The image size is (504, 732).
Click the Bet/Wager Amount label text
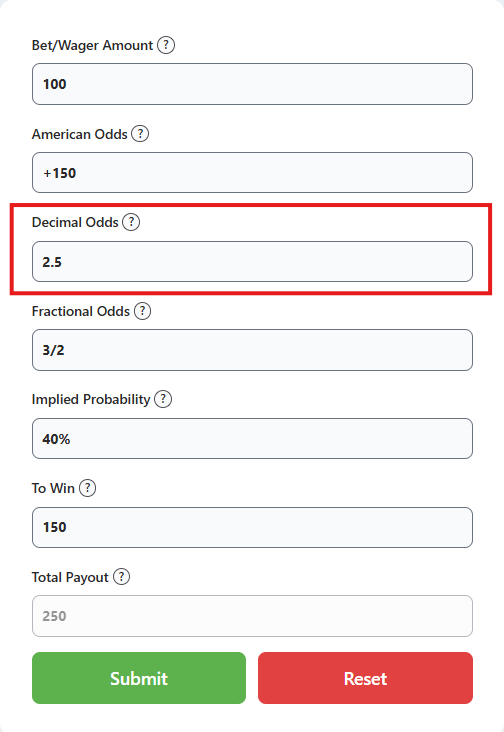pyautogui.click(x=92, y=45)
